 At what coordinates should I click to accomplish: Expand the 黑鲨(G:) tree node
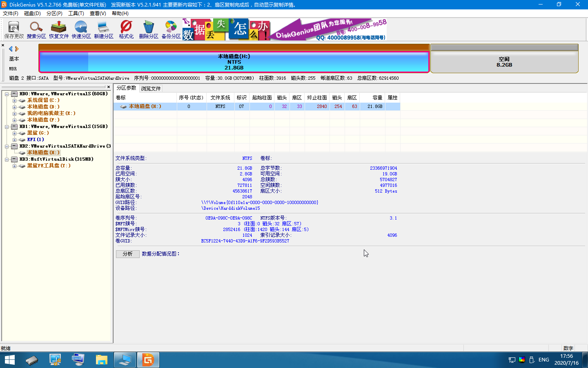pyautogui.click(x=14, y=133)
